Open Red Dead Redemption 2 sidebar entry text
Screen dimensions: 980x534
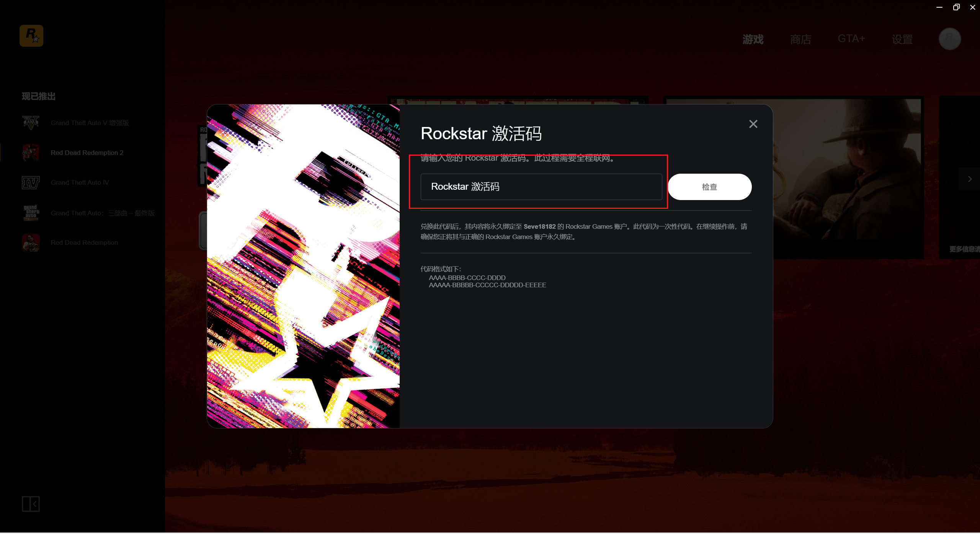pos(87,153)
